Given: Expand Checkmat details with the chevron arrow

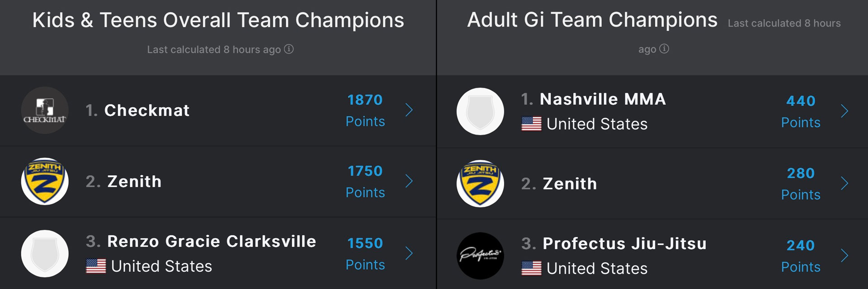Looking at the screenshot, I should point(409,110).
